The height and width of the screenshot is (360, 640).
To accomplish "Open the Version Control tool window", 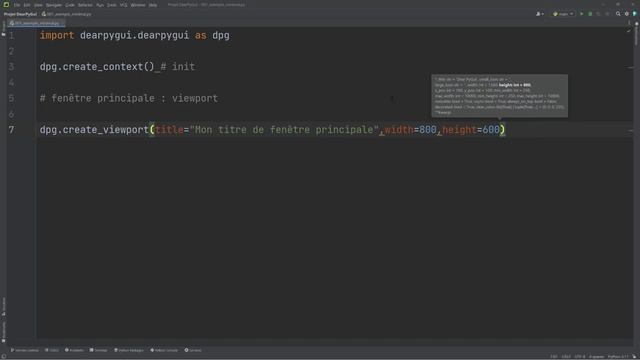I will tap(24, 350).
